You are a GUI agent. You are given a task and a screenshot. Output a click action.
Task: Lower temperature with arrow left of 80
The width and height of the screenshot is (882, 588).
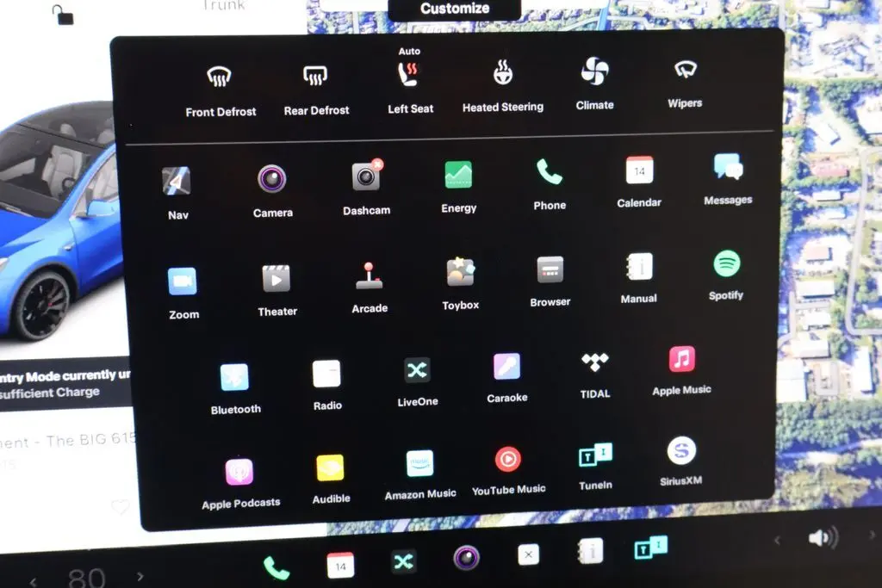click(x=34, y=581)
